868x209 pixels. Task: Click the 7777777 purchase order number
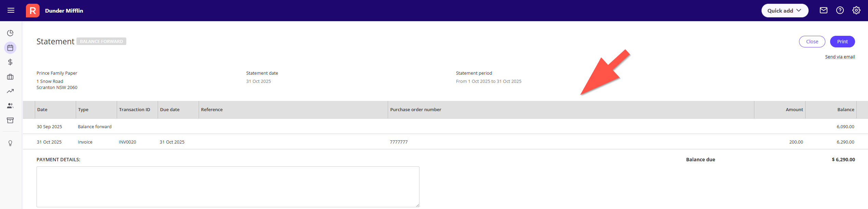(x=399, y=142)
